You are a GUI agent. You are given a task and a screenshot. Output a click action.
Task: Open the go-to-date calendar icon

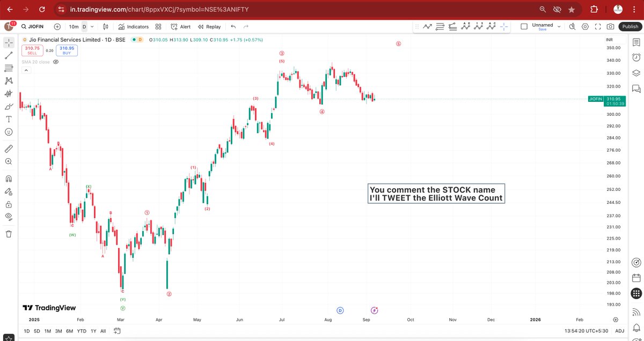click(117, 331)
